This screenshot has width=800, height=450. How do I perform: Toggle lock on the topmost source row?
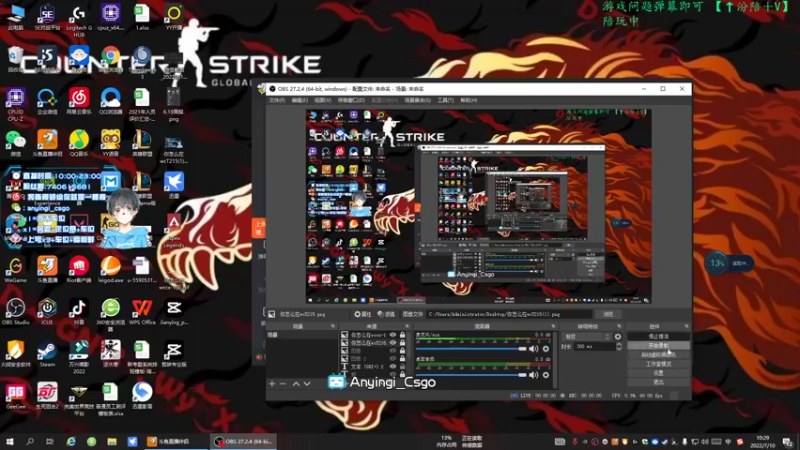(403, 335)
